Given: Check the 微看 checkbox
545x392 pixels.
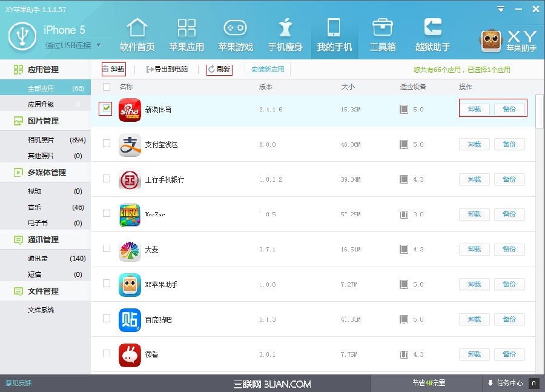Looking at the screenshot, I should 107,353.
